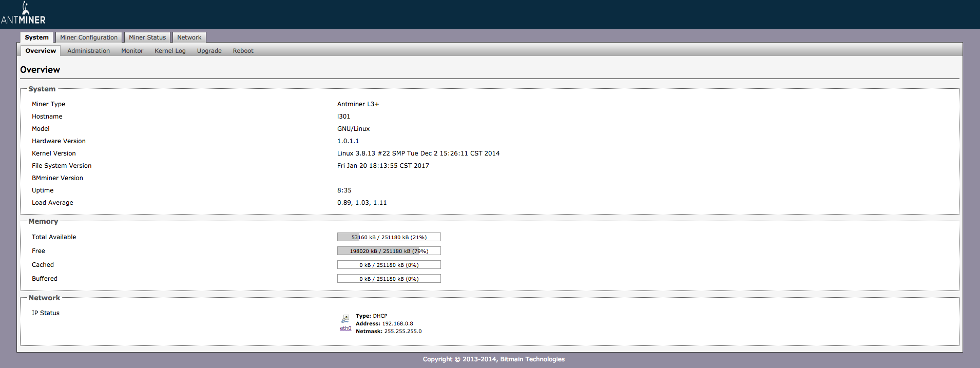The height and width of the screenshot is (368, 980).
Task: Click the Bitmain Technologies copyright footer
Action: (493, 359)
